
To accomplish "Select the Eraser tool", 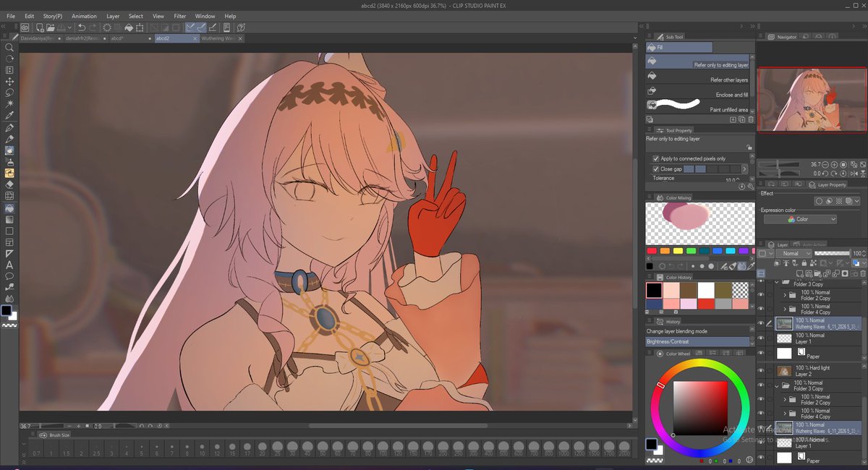I will pyautogui.click(x=9, y=184).
